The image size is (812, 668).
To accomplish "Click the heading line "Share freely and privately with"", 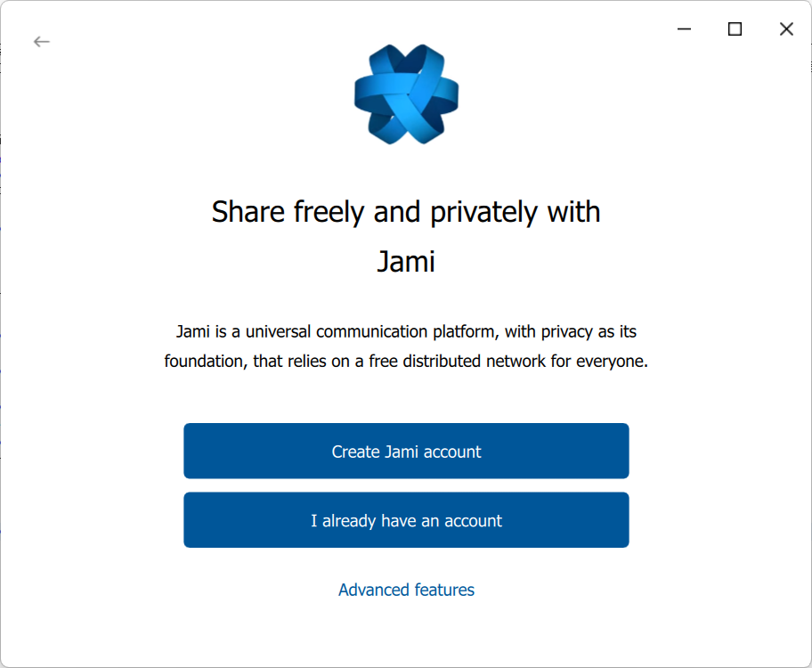I will [x=406, y=212].
